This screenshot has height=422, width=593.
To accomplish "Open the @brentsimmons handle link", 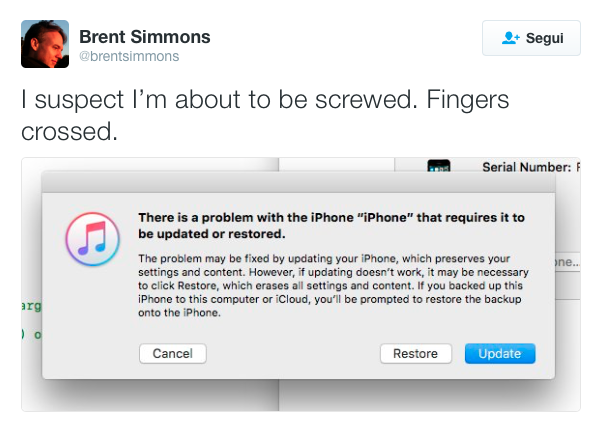I will pos(129,56).
